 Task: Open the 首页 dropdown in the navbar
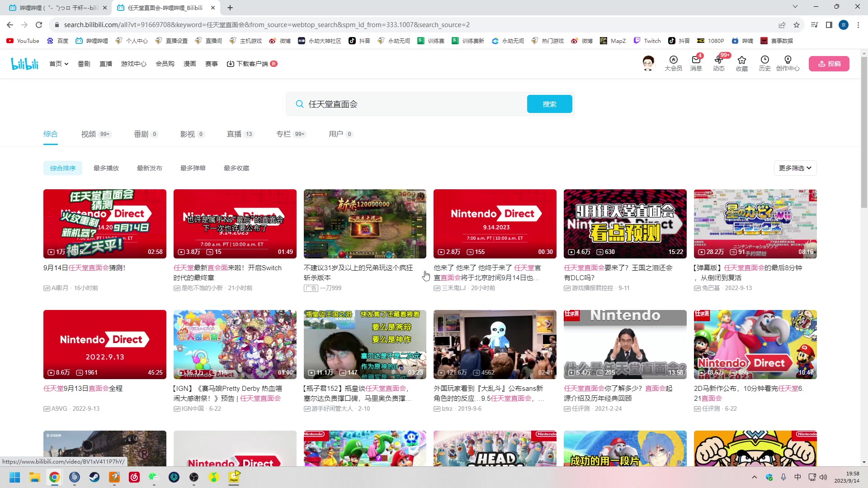click(x=58, y=64)
